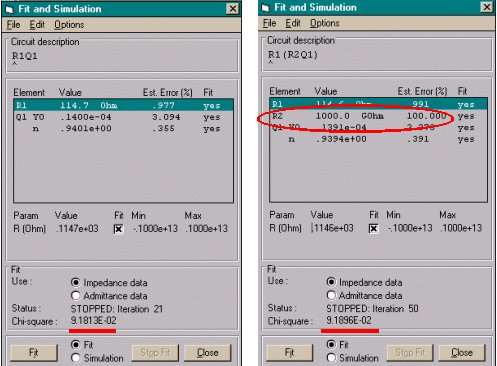Screen dimensions: 497x366
Task: Choose the Simulation radio in left window
Action: coord(76,358)
